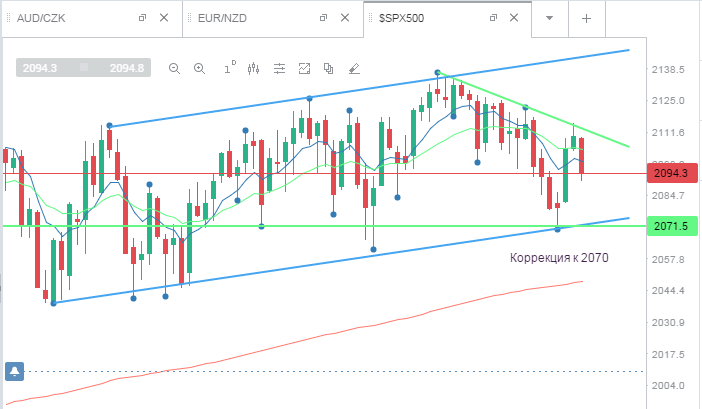The width and height of the screenshot is (702, 409).
Task: Detach the $SPX500 tab into window
Action: [493, 18]
